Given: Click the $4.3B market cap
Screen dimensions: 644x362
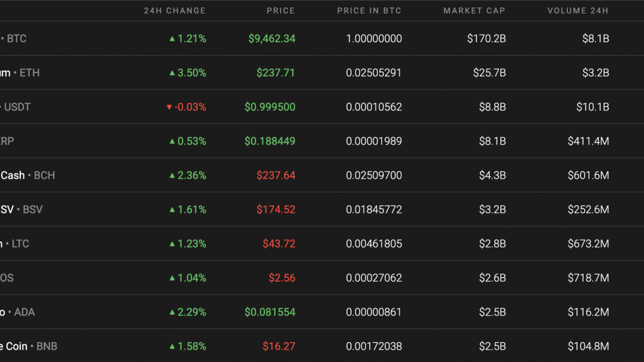Looking at the screenshot, I should [x=492, y=175].
